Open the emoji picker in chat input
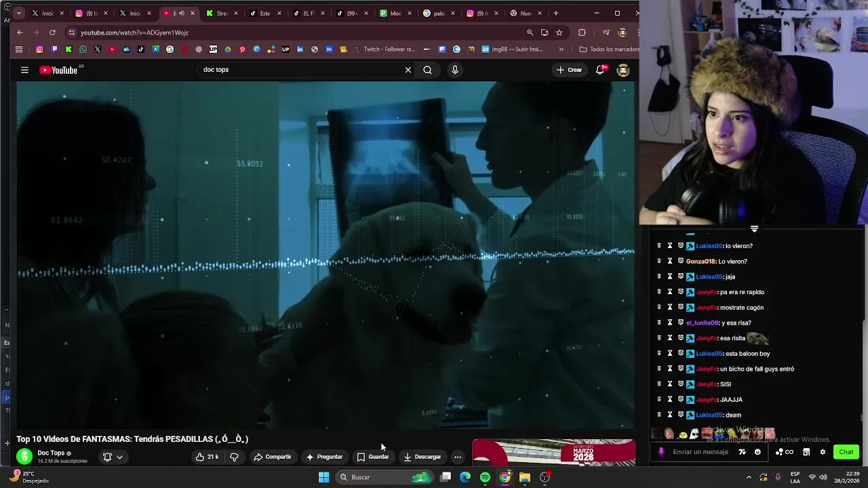Image resolution: width=868 pixels, height=488 pixels. [757, 452]
